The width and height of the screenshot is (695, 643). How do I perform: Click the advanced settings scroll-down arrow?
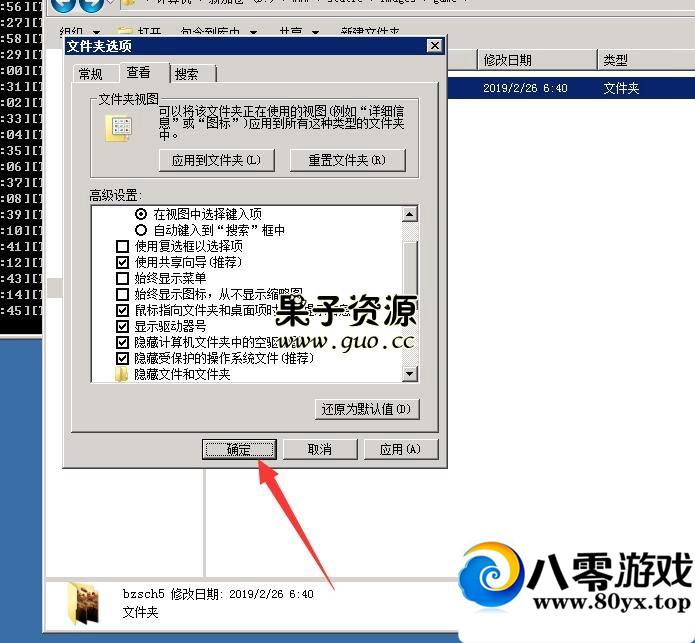[x=410, y=374]
